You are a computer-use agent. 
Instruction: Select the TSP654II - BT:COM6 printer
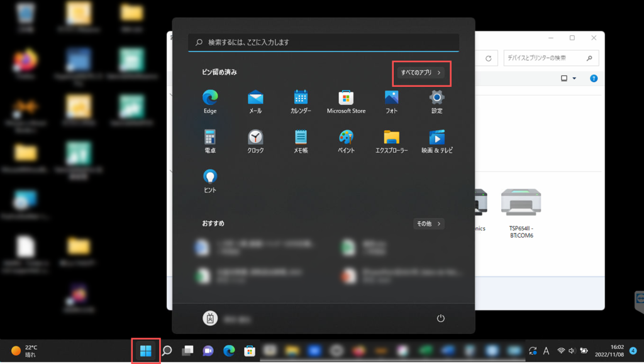tap(521, 213)
